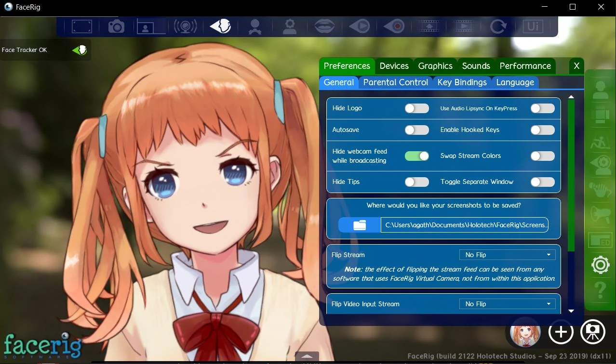Open the webcam eye icon in right sidebar
The height and width of the screenshot is (364, 616).
[600, 165]
